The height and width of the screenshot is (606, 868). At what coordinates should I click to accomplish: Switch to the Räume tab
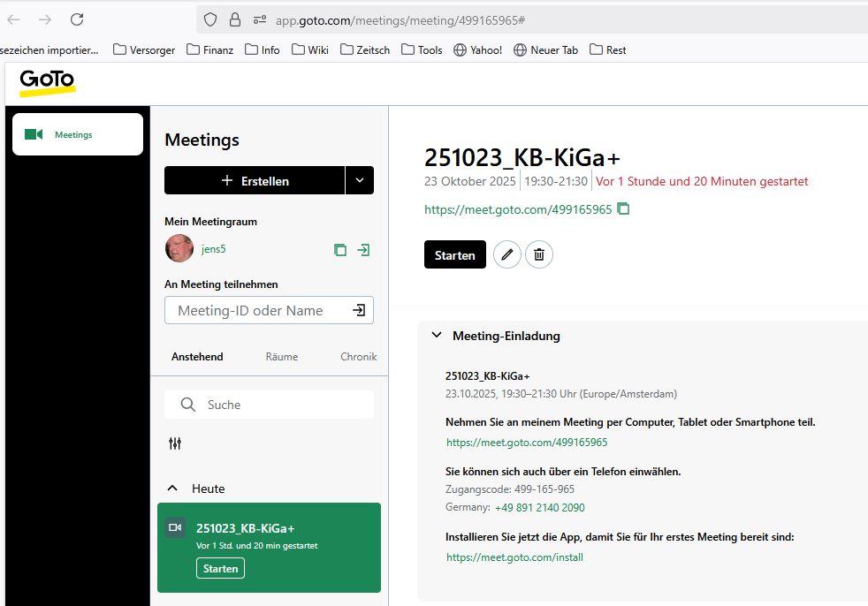point(282,357)
